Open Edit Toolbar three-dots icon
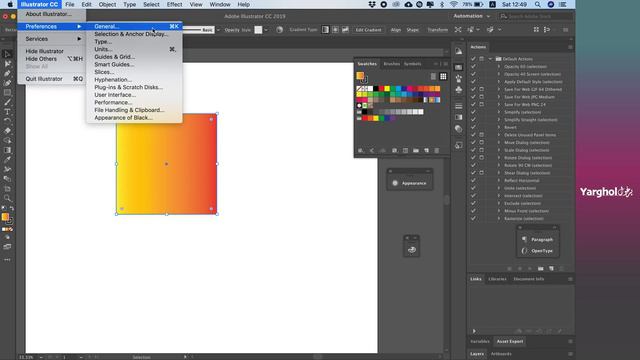This screenshot has height=360, width=640. [7, 260]
